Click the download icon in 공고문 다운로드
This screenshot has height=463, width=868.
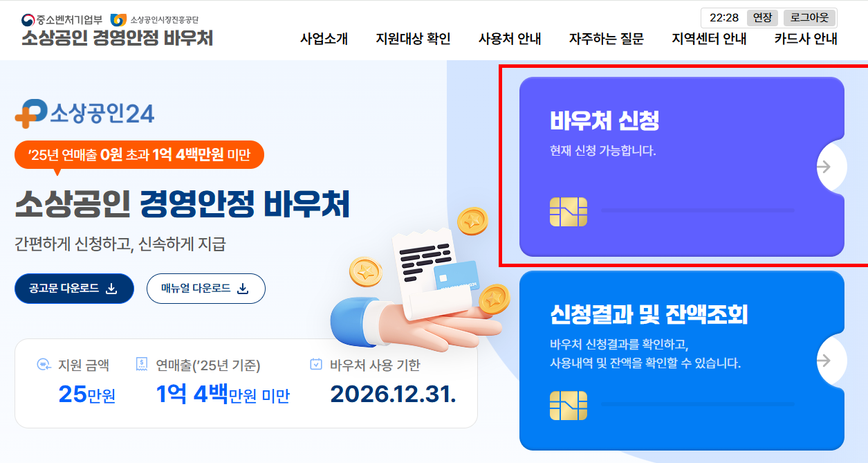tap(111, 289)
